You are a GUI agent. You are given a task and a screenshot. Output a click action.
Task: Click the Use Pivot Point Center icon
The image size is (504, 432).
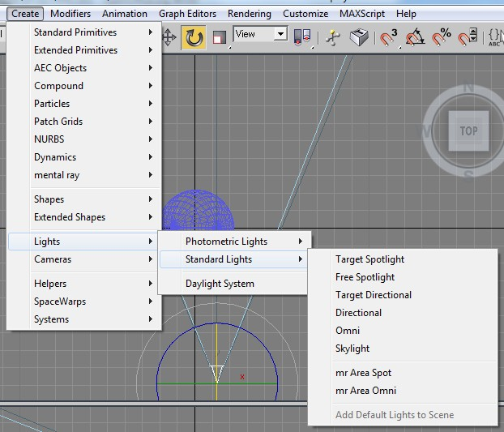(301, 37)
